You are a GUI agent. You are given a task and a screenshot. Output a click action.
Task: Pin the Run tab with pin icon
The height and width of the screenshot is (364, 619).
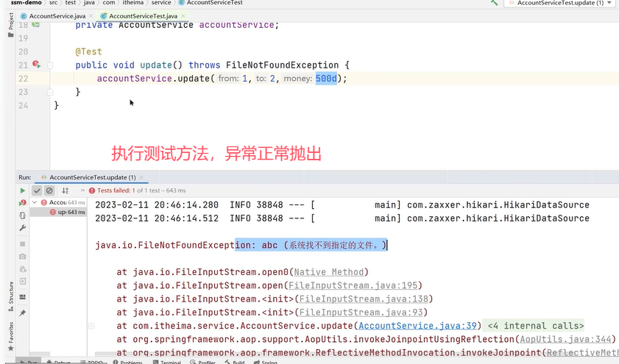coord(23,313)
